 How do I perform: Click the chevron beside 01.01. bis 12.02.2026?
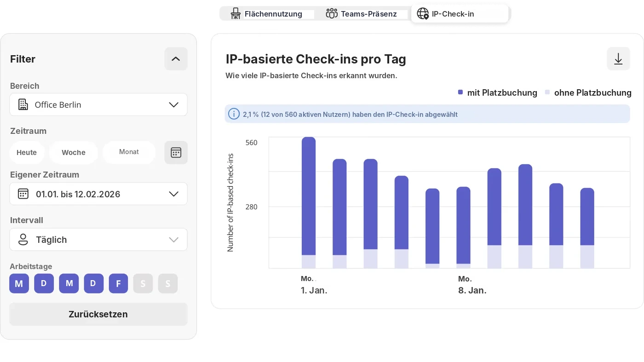point(173,194)
